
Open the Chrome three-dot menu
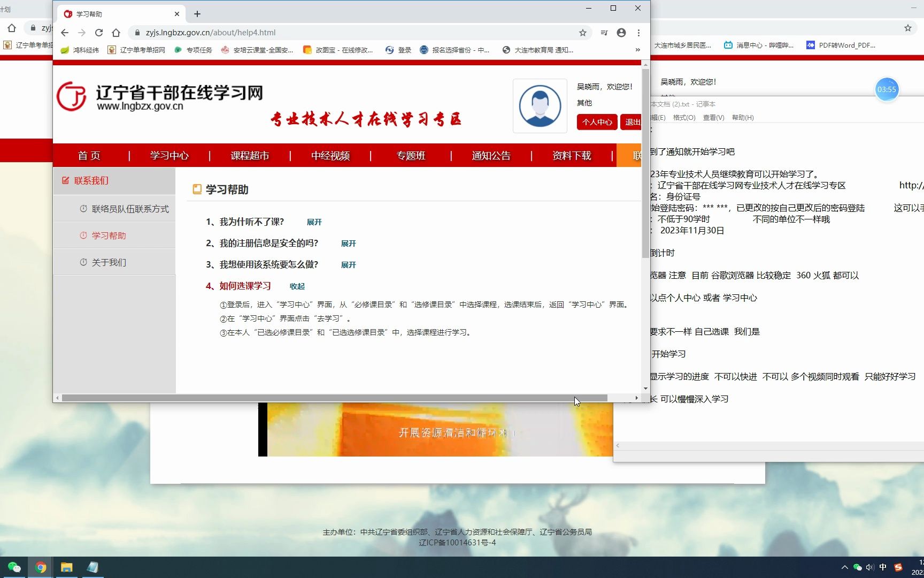638,33
